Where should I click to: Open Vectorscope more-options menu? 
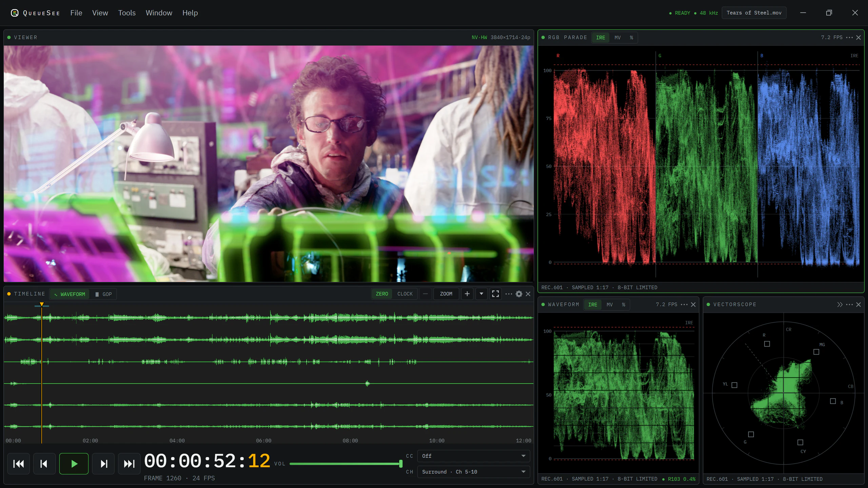click(x=849, y=304)
